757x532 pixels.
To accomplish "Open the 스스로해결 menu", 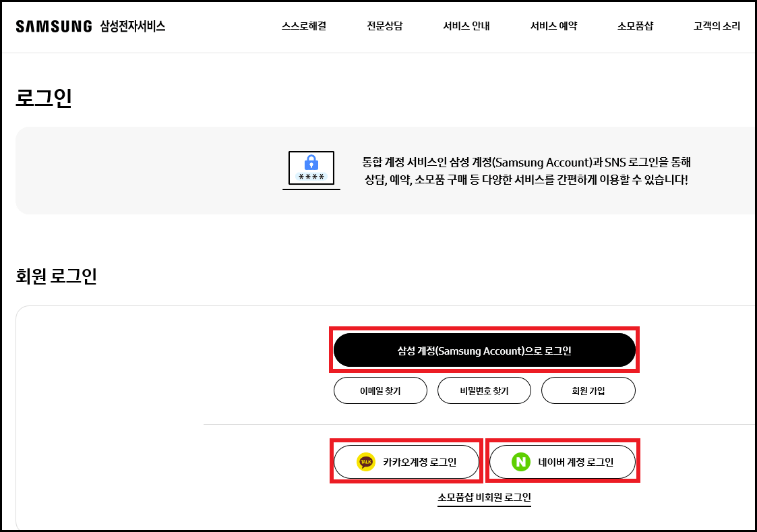I will tap(304, 26).
